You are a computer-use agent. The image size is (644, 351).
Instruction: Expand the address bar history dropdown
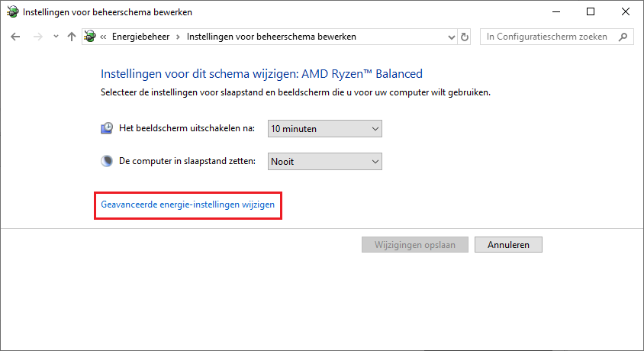[452, 37]
